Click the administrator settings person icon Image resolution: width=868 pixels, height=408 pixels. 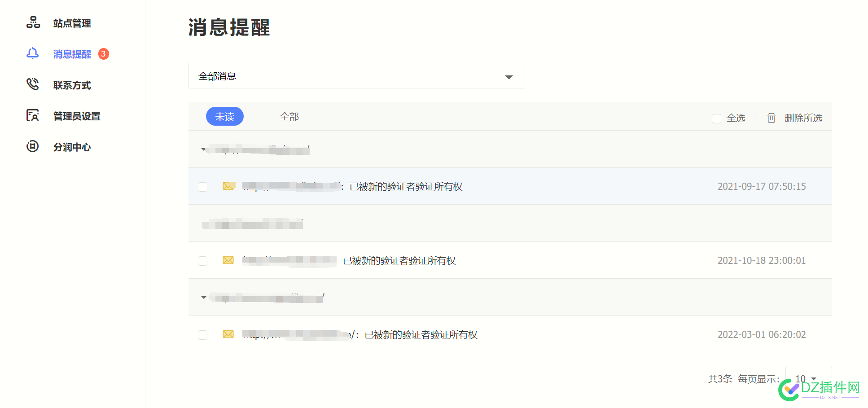tap(33, 115)
